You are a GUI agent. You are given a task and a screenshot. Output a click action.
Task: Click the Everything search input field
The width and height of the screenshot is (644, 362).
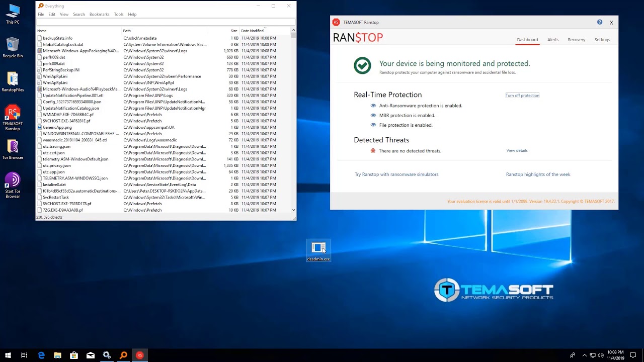(166, 22)
